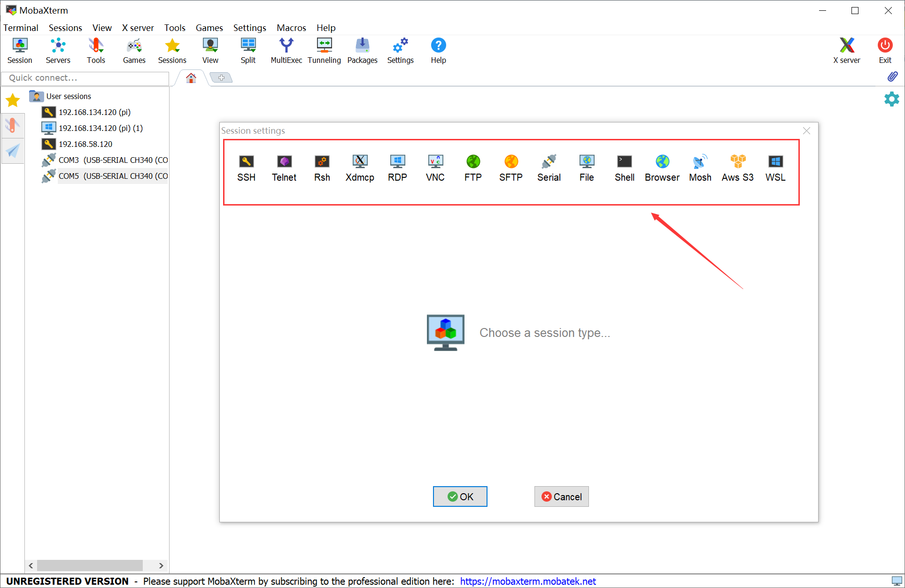Screen dimensions: 905x588
Task: Open the Sessions menu
Action: pyautogui.click(x=65, y=28)
